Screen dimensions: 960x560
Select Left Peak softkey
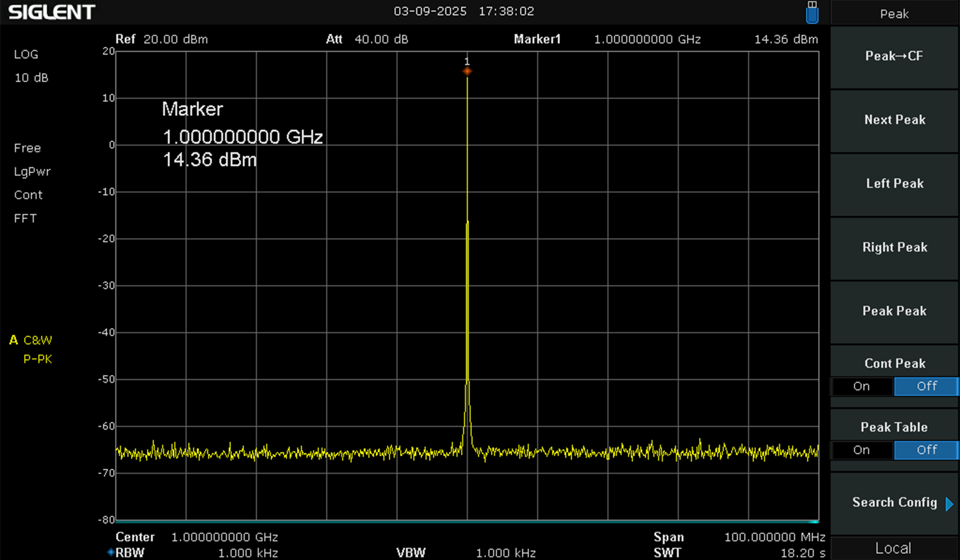coord(894,184)
